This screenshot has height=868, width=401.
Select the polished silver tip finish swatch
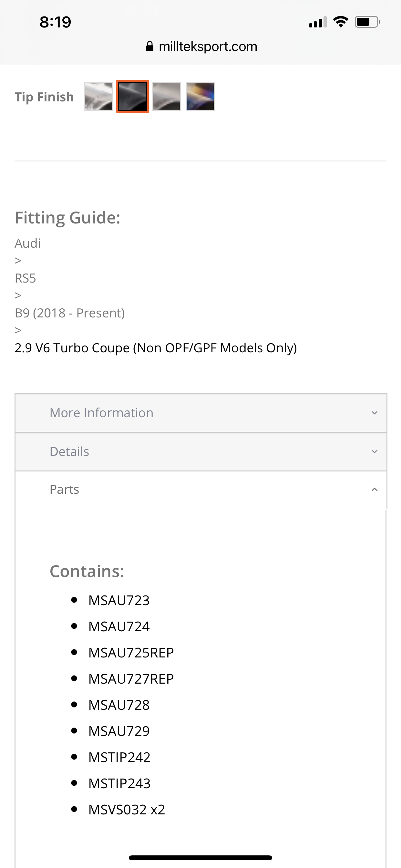pos(98,97)
